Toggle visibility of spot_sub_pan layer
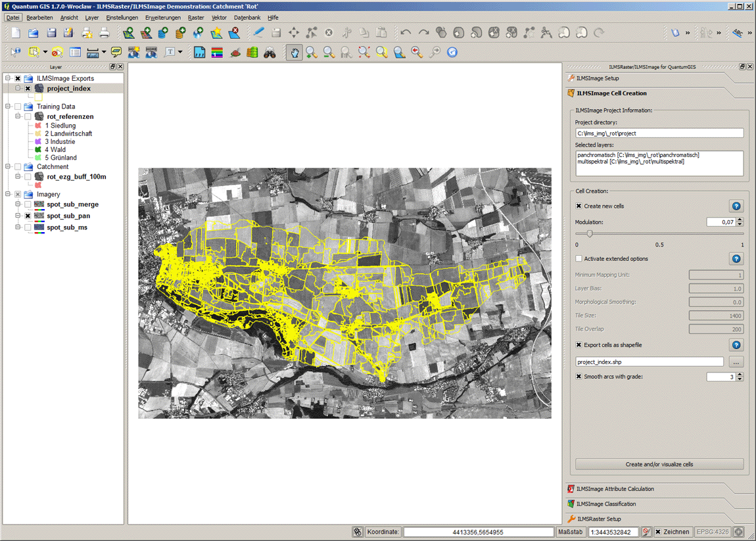The height and width of the screenshot is (541, 756). click(28, 216)
